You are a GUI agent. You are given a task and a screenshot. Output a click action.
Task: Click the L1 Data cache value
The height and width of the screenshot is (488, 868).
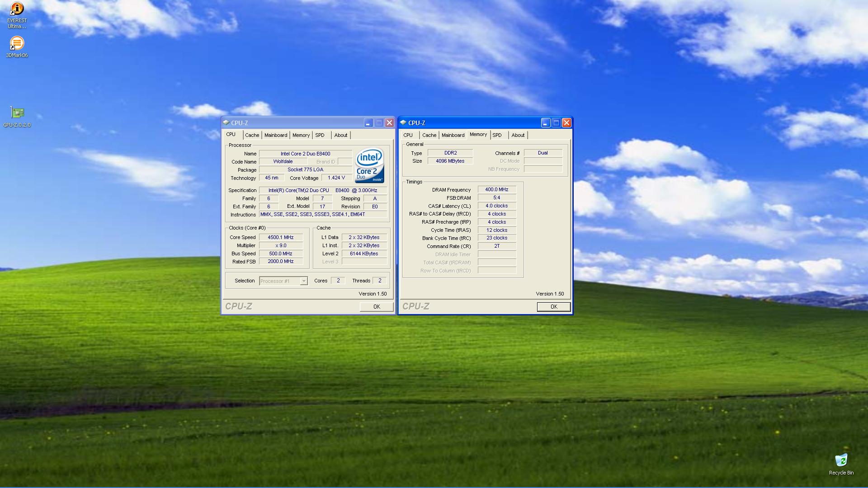click(x=364, y=237)
